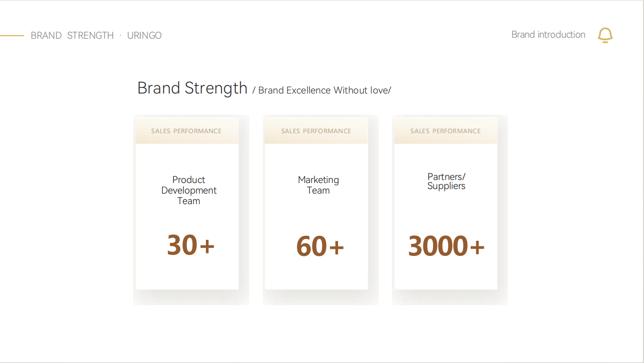
Task: Select the Brand Strength main heading
Action: pos(192,88)
